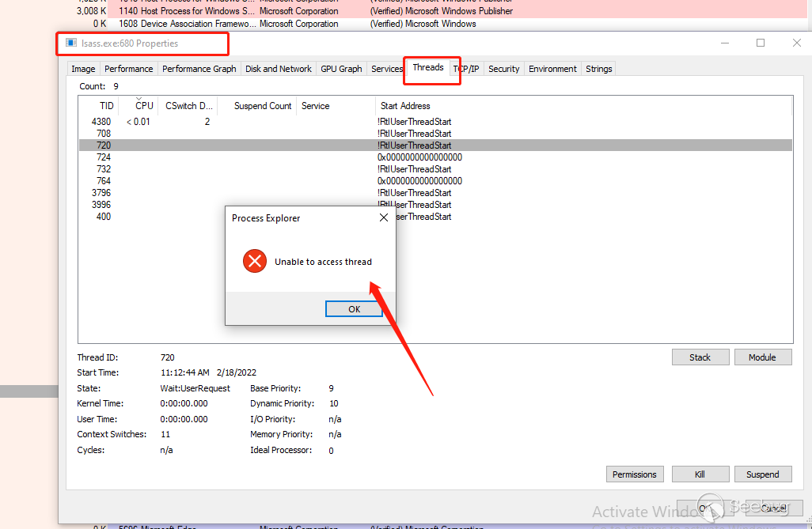The width and height of the screenshot is (812, 529).
Task: Open the Strings tab
Action: (598, 69)
